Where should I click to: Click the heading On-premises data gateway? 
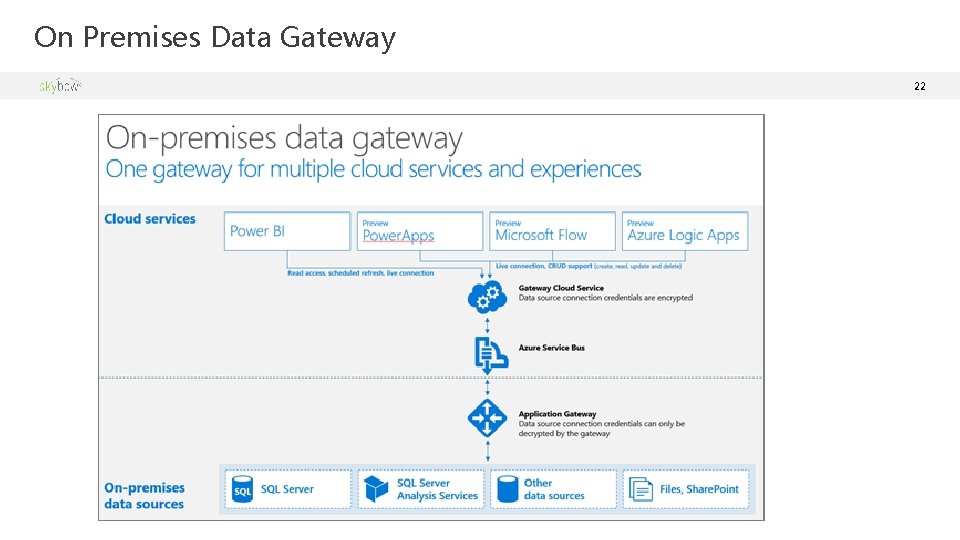click(284, 138)
